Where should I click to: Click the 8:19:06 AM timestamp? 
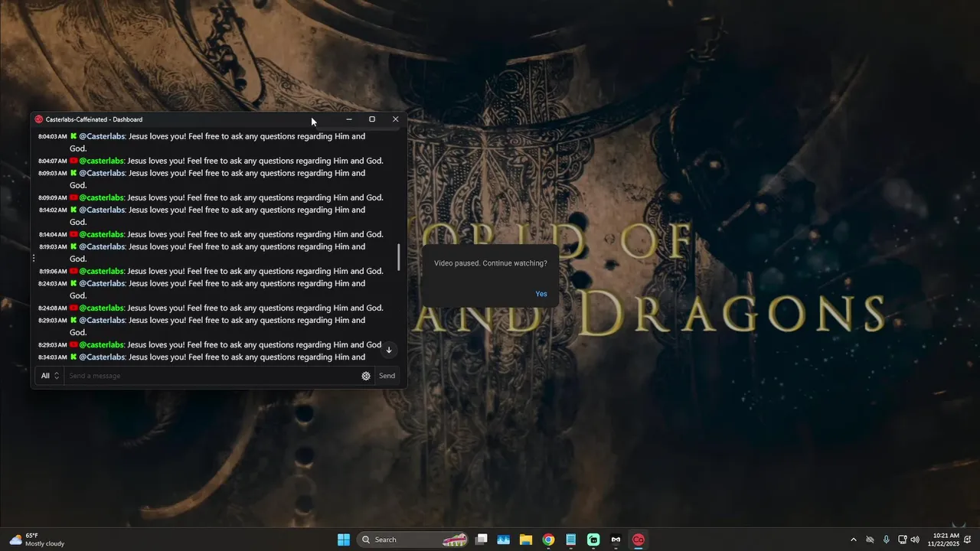point(53,272)
